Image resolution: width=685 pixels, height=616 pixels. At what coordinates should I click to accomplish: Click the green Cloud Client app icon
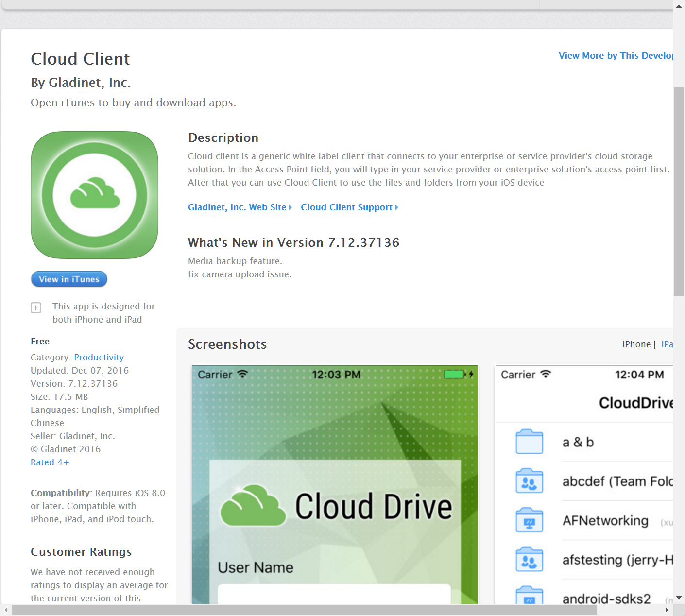click(x=94, y=194)
